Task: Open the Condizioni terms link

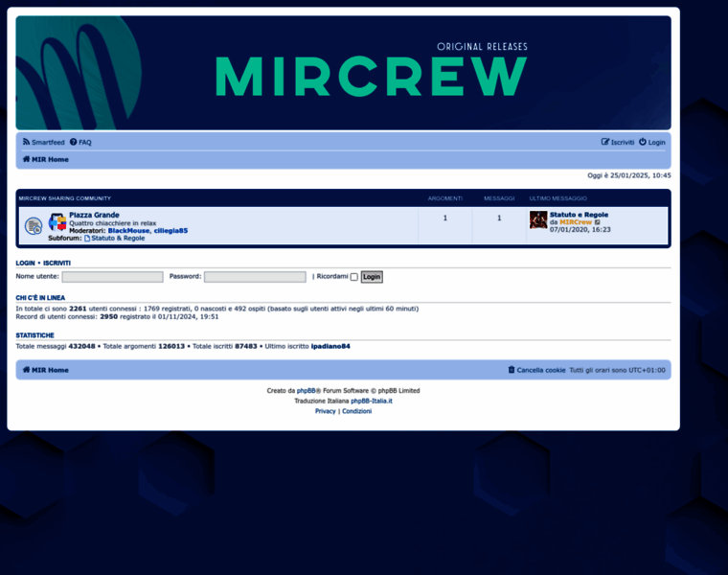Action: coord(356,411)
